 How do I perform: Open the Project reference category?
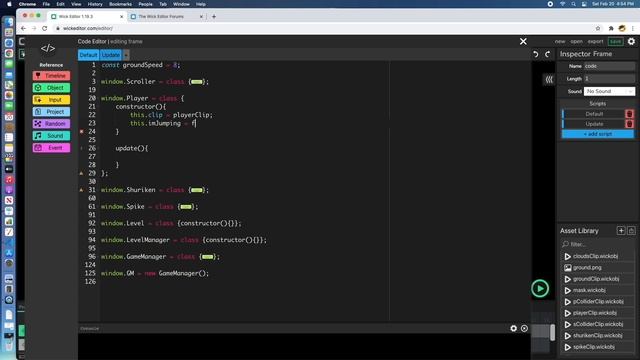(51, 112)
